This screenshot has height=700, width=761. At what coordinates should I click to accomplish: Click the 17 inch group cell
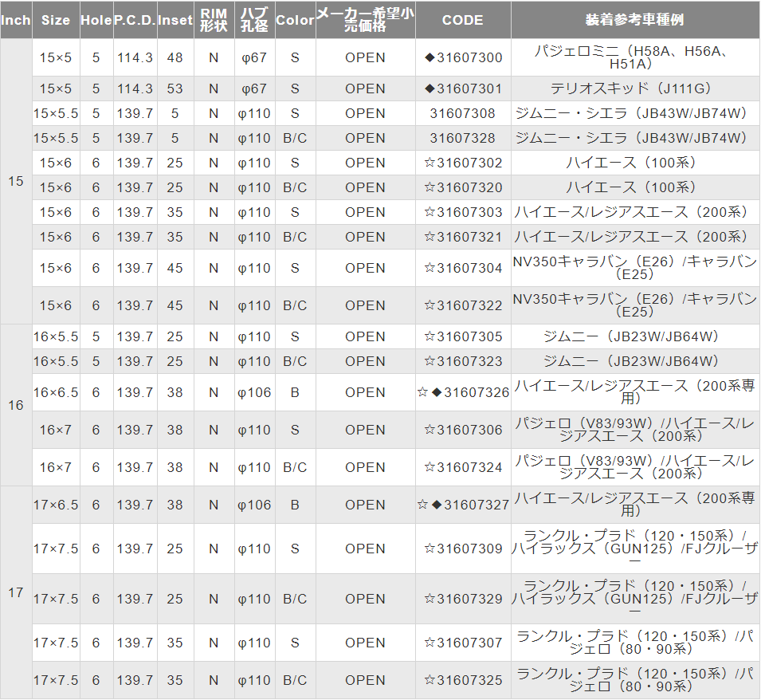16,592
